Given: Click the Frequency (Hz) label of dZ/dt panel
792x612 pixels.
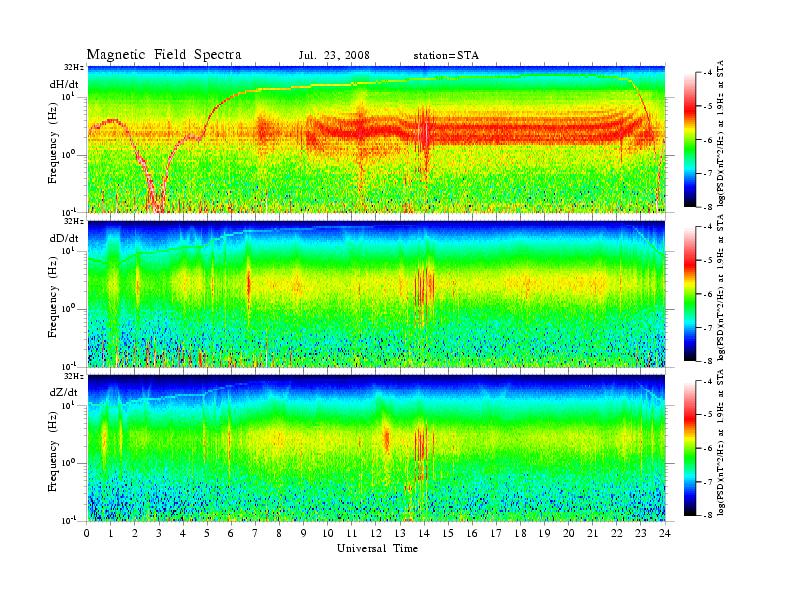Looking at the screenshot, I should [x=53, y=451].
